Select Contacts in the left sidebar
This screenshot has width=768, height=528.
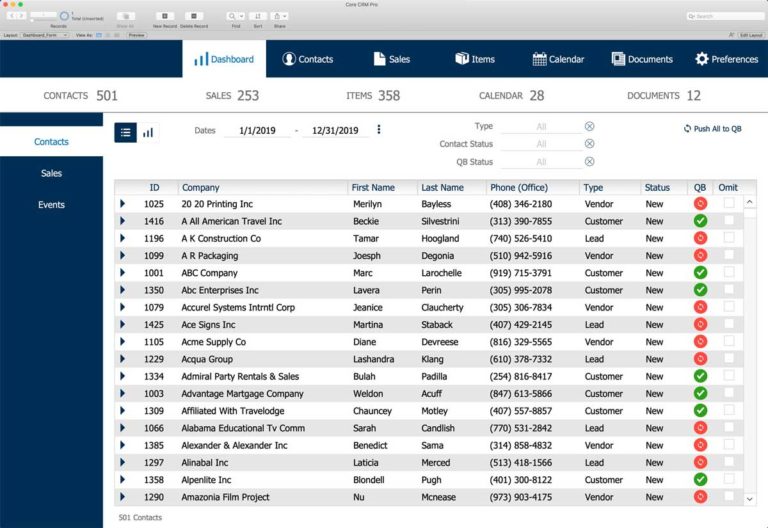51,142
